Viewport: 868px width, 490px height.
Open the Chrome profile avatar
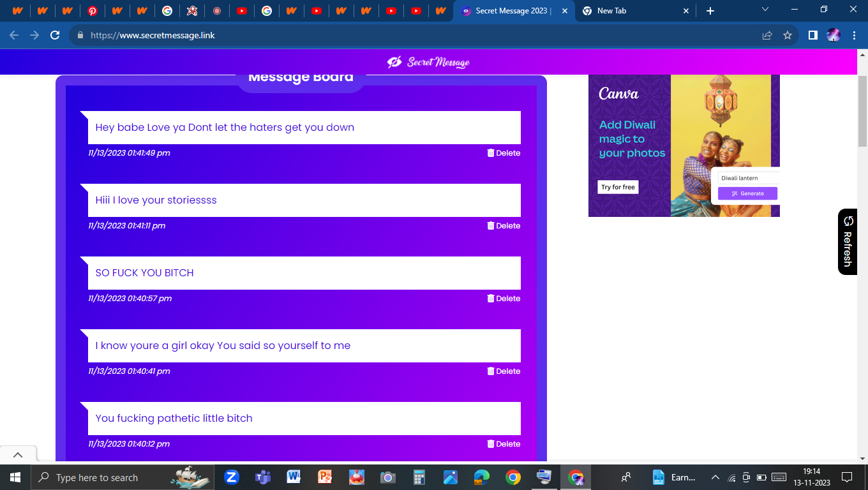(x=834, y=35)
